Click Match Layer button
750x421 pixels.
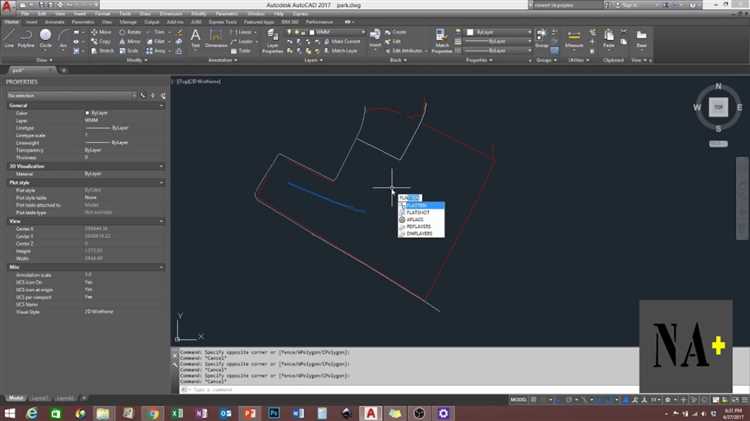(x=340, y=51)
